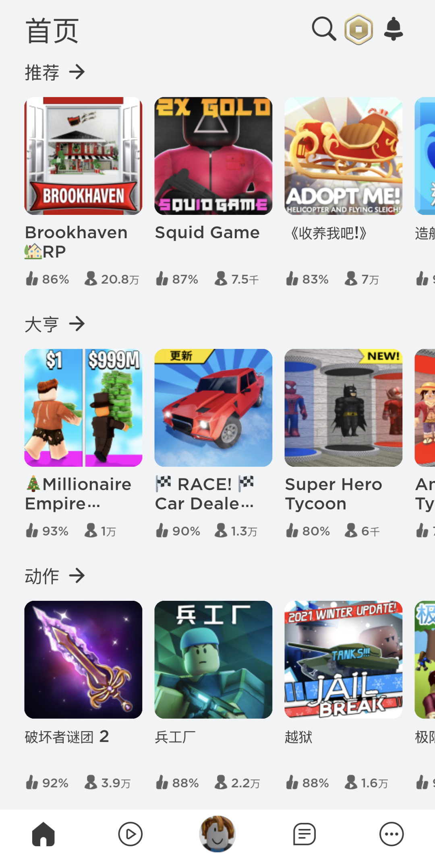Expand the 动作 section arrow

[x=77, y=575]
